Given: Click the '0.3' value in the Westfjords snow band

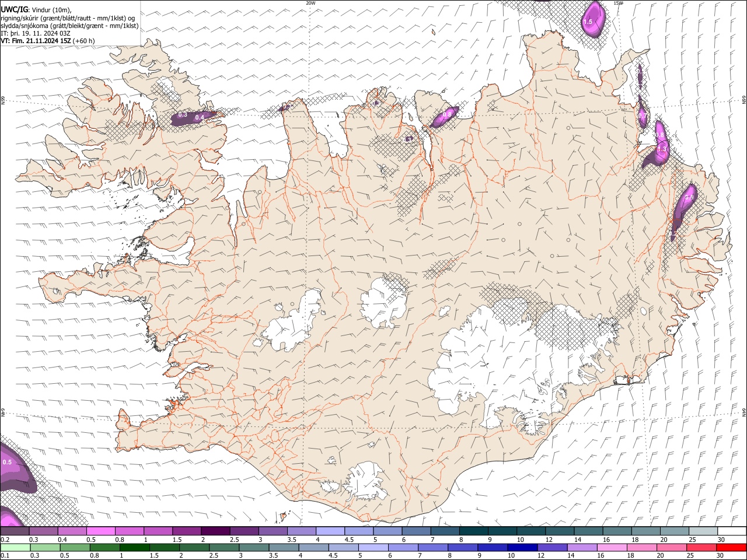Looking at the screenshot, I should [x=183, y=115].
